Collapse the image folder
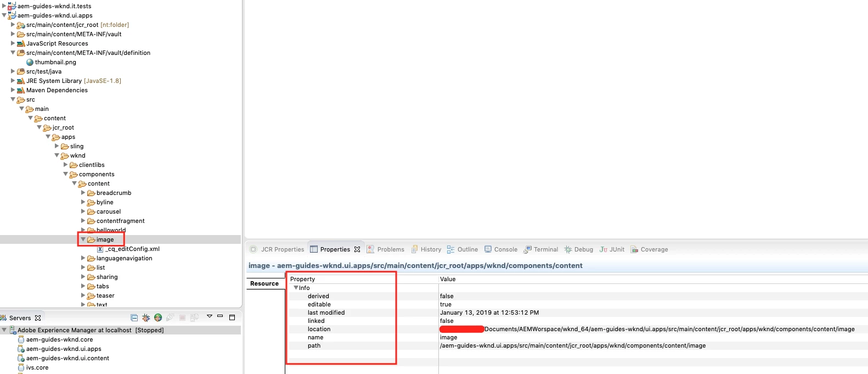Image resolution: width=868 pixels, height=374 pixels. [83, 239]
